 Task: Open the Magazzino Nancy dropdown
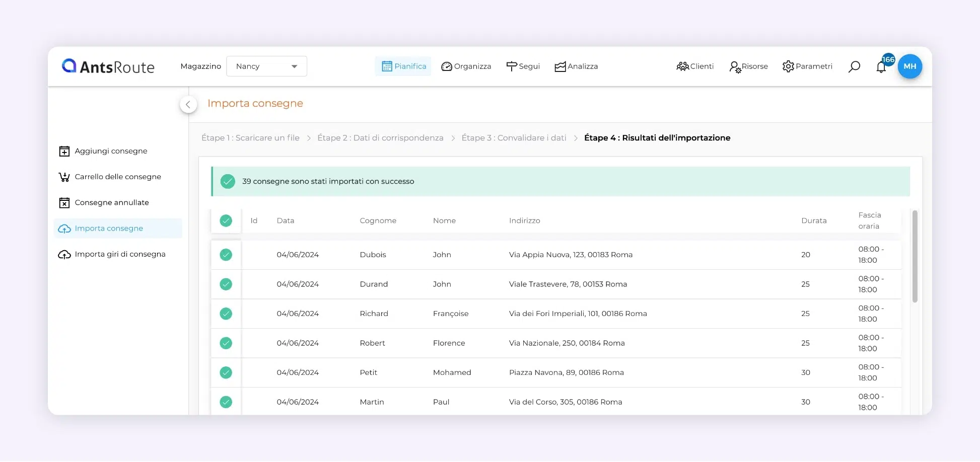click(266, 66)
